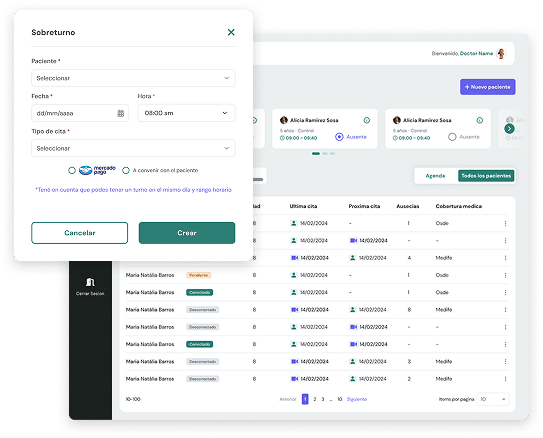Toggle the unselected gray Ausente radio
The width and height of the screenshot is (543, 438).
452,137
